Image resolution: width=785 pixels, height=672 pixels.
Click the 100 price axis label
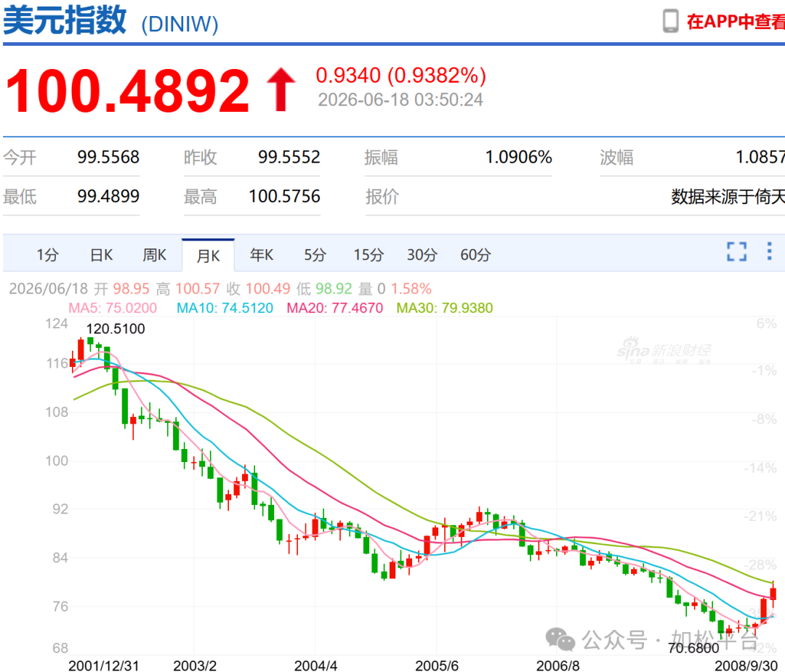point(57,461)
